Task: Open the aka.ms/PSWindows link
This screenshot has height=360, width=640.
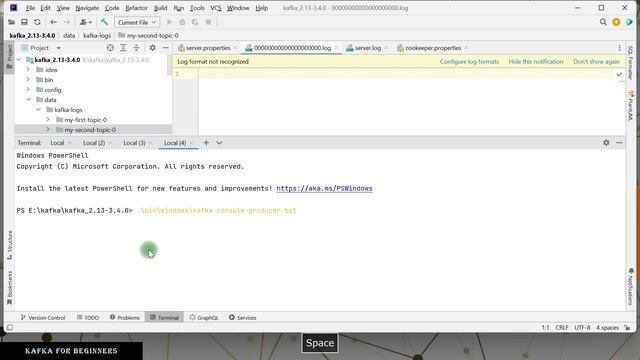Action: (x=324, y=189)
